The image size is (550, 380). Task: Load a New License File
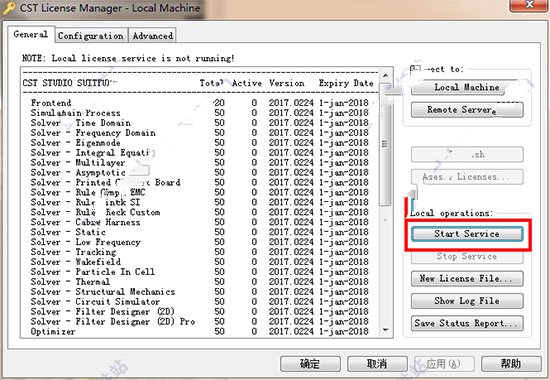pyautogui.click(x=467, y=279)
